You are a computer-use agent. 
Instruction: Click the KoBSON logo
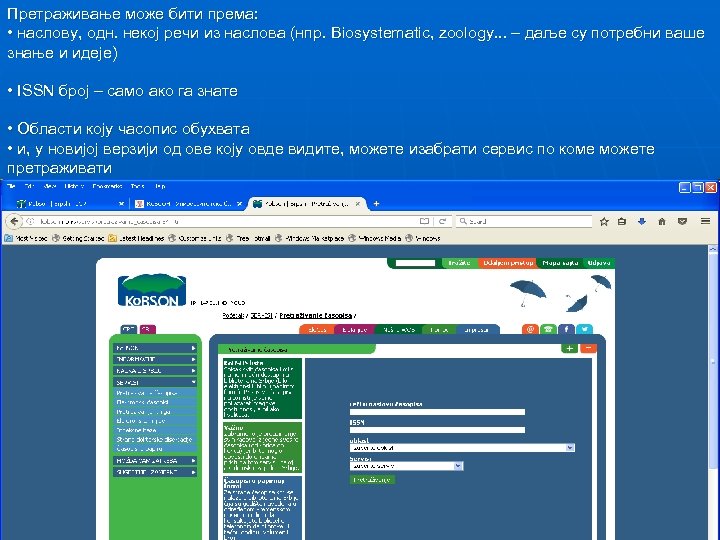(x=152, y=290)
